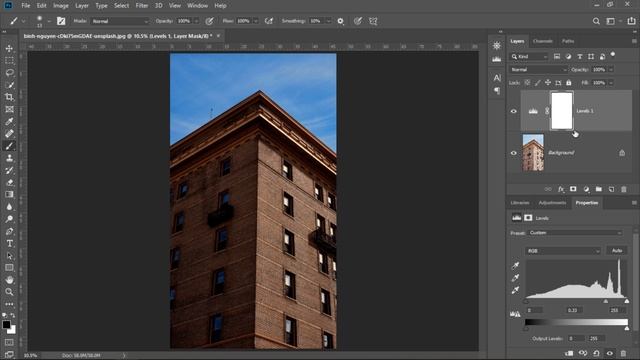Hide the Levels 1 layer
Viewport: 640px width, 360px height.
tap(514, 111)
